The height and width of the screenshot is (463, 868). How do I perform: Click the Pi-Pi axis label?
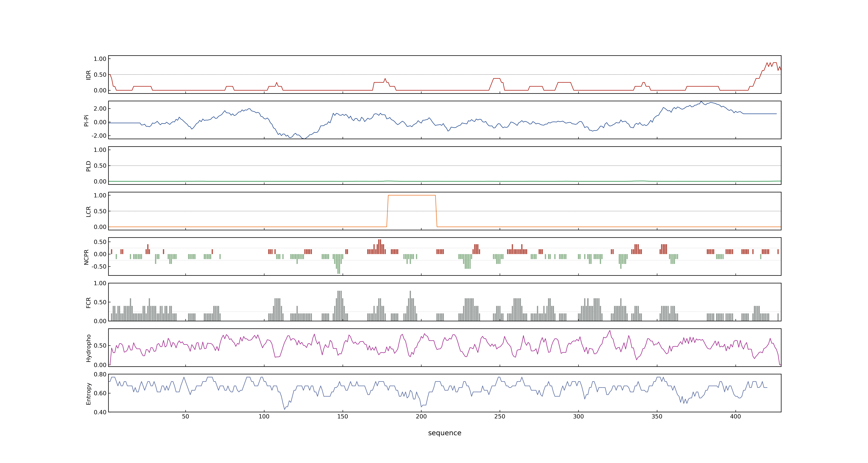(86, 120)
